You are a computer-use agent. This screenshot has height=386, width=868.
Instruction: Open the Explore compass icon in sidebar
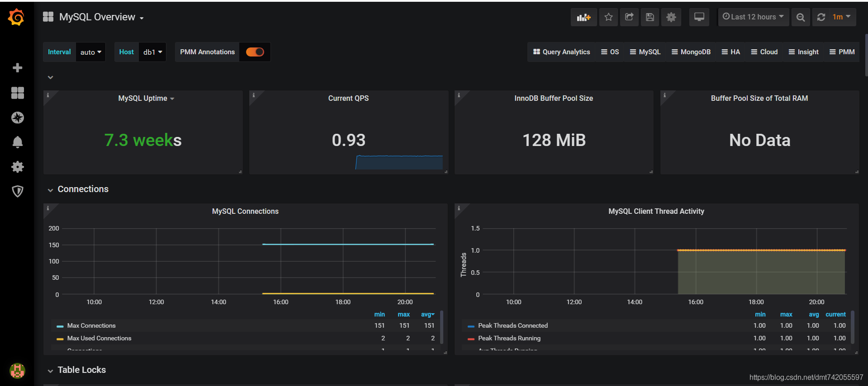click(17, 118)
